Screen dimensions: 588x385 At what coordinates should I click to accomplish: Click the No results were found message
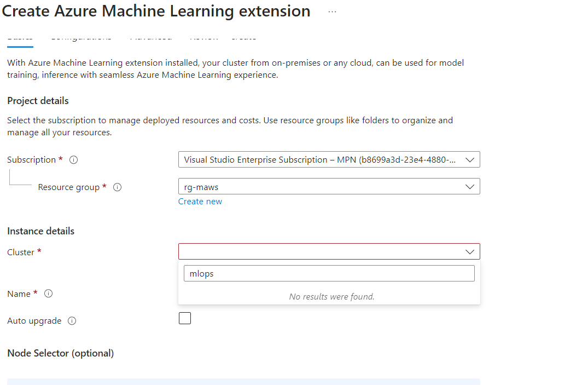(x=331, y=296)
